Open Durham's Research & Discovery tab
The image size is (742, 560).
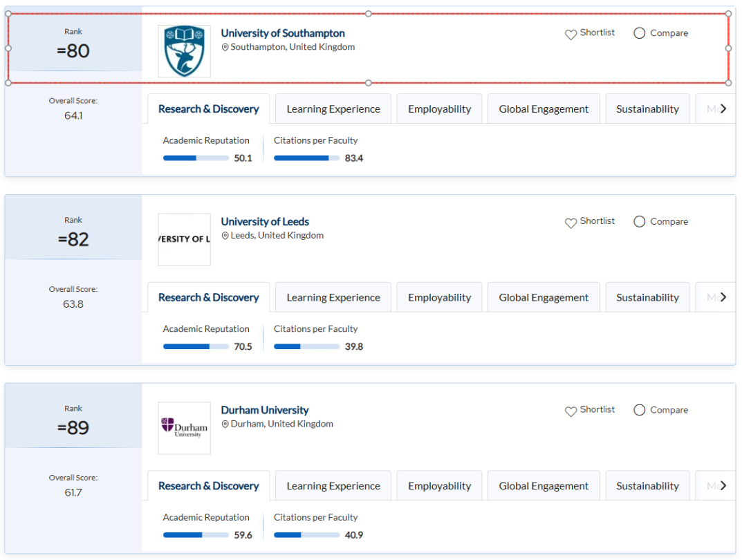209,486
